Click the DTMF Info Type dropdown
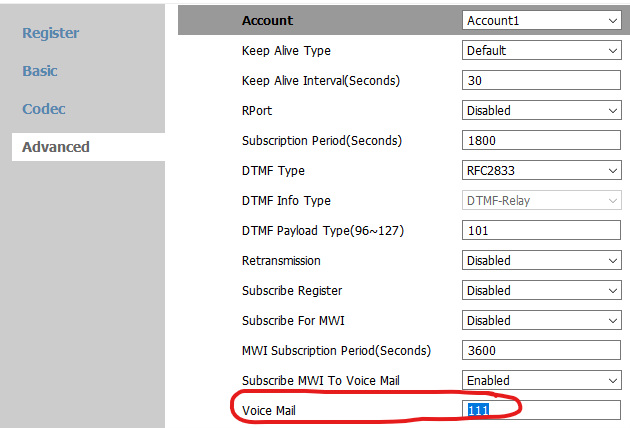 pos(541,200)
